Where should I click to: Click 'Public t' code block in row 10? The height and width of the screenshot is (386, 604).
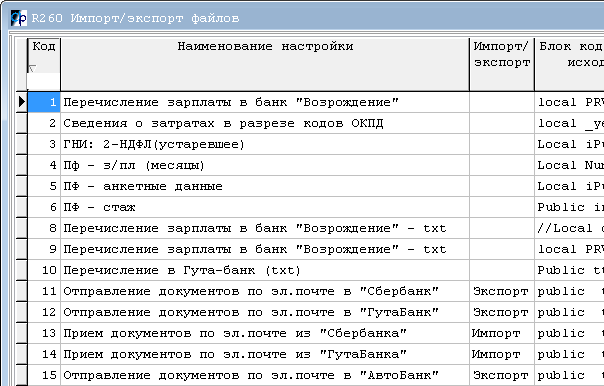coord(570,270)
